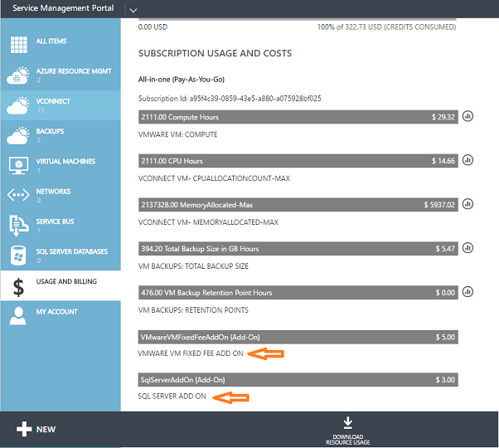Screen dimensions: 499x448
Task: Click the $ 5.47 cost value
Action: pyautogui.click(x=445, y=249)
